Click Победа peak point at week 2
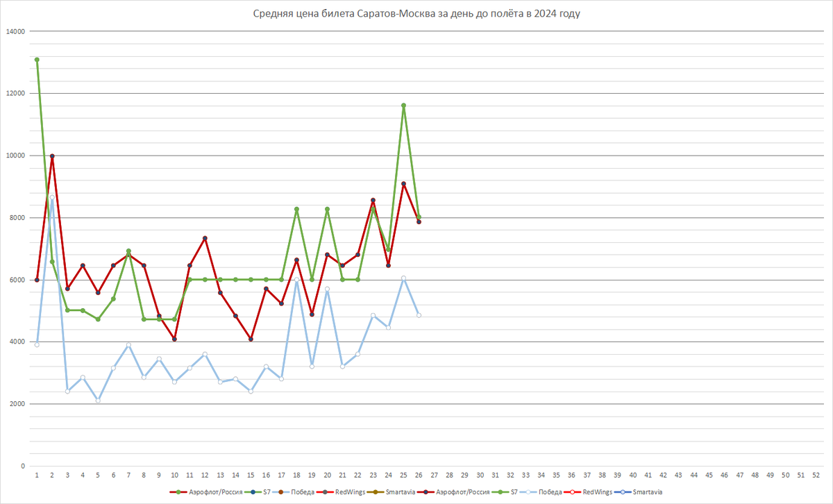 pos(52,197)
